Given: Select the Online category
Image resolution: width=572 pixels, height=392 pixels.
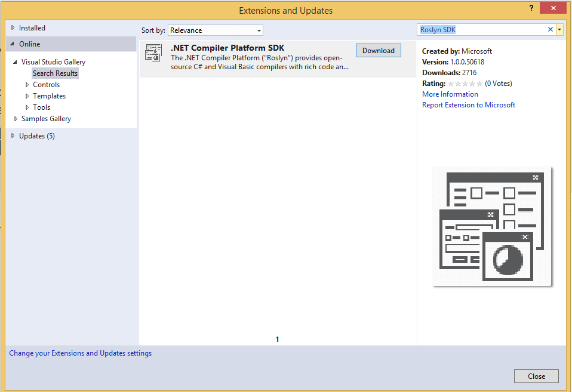Looking at the screenshot, I should pos(29,44).
